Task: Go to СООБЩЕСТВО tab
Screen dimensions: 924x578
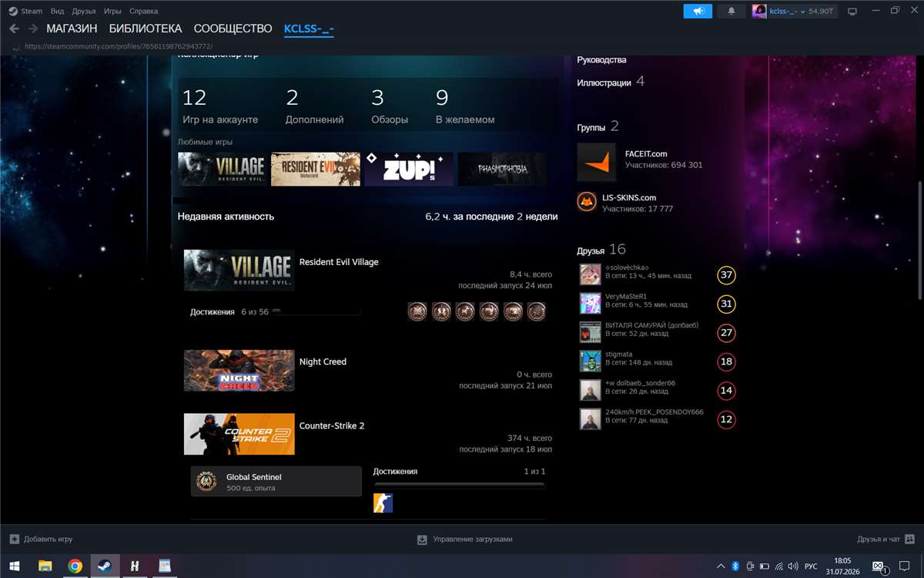Action: point(233,29)
